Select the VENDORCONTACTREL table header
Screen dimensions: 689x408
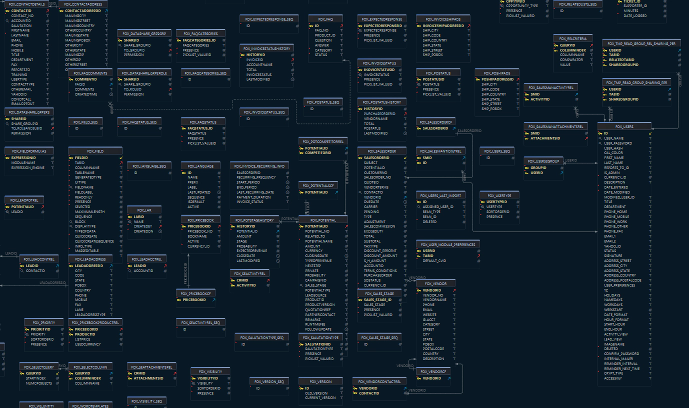pos(379,381)
